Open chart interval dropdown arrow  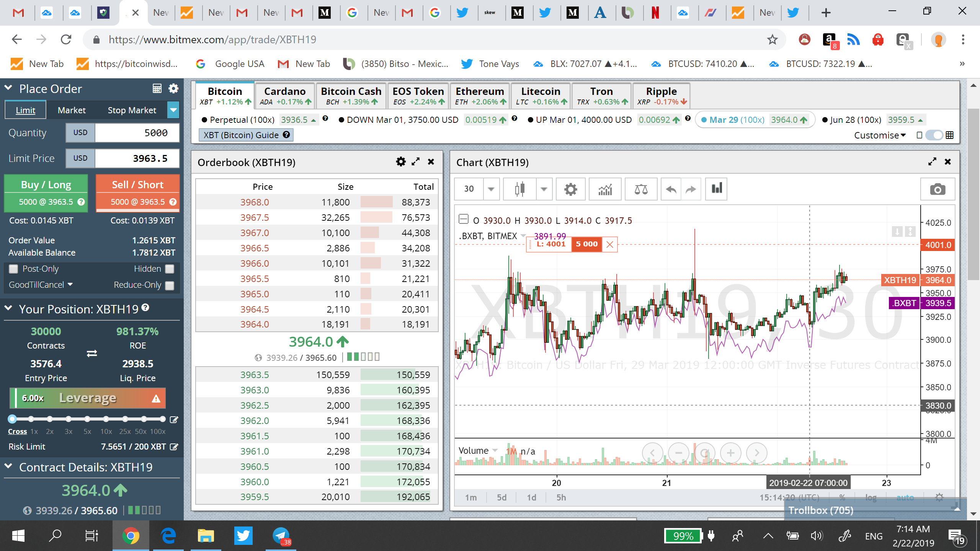491,189
